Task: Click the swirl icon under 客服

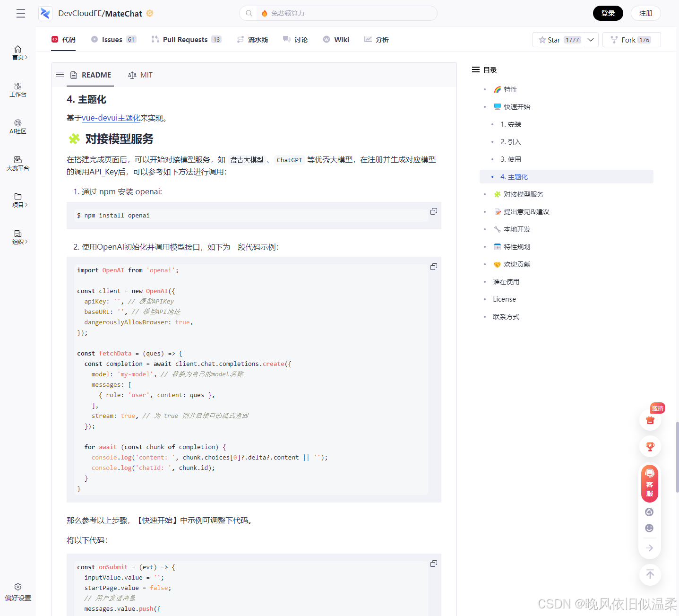Action: tap(649, 512)
